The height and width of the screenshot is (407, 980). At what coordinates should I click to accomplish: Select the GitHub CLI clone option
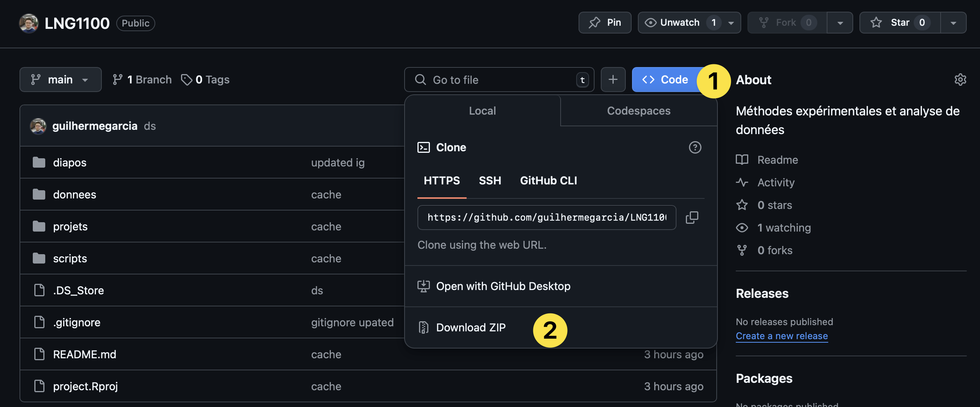pyautogui.click(x=548, y=180)
